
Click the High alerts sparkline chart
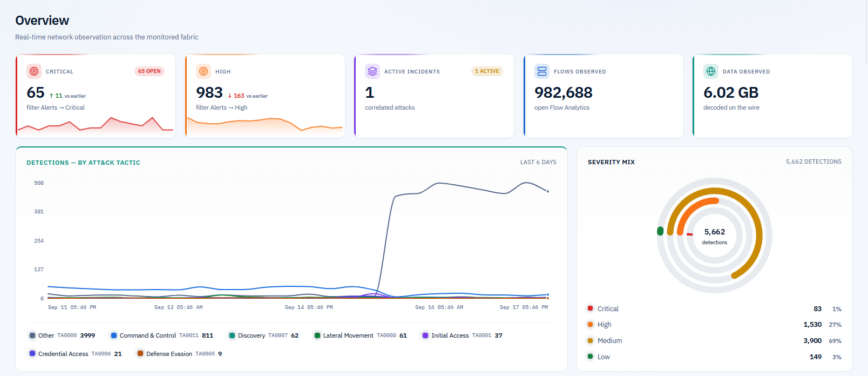click(265, 125)
